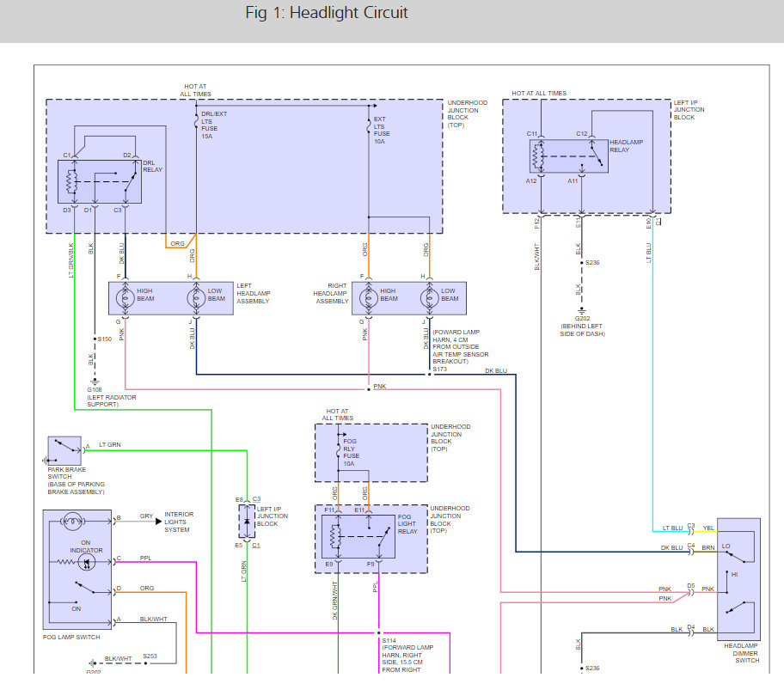Click the 'LEFT HEADLAMP ASSEMBLY' label
784x690 pixels.
(x=253, y=293)
